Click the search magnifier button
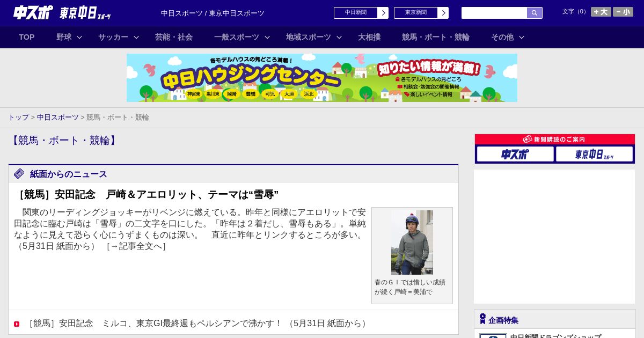644x338 pixels. point(535,13)
